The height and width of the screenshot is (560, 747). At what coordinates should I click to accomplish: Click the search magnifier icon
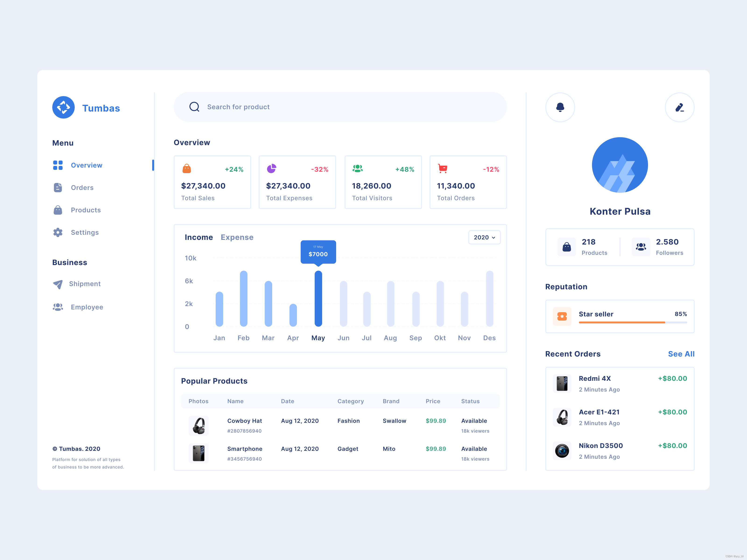point(194,107)
